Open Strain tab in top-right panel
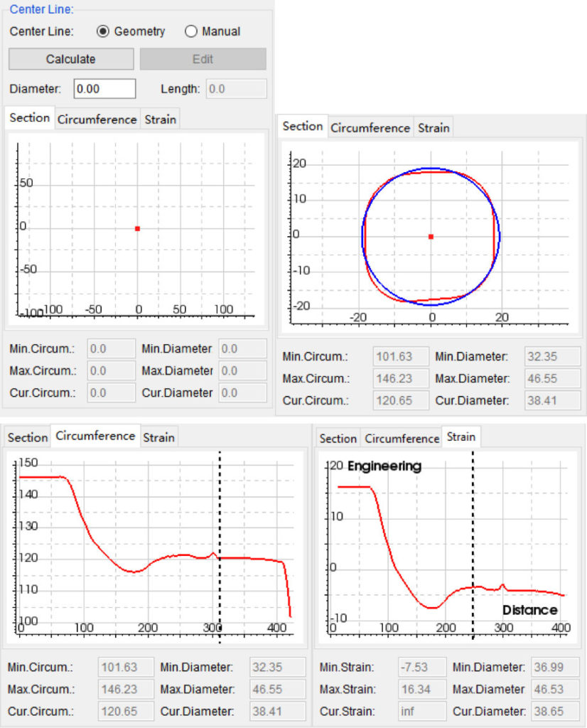 click(433, 128)
